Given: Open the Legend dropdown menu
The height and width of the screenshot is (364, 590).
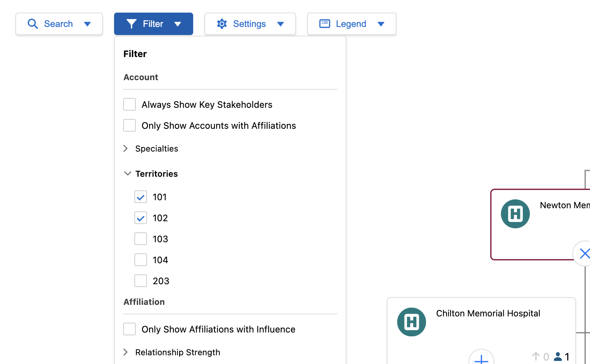Looking at the screenshot, I should click(x=381, y=24).
